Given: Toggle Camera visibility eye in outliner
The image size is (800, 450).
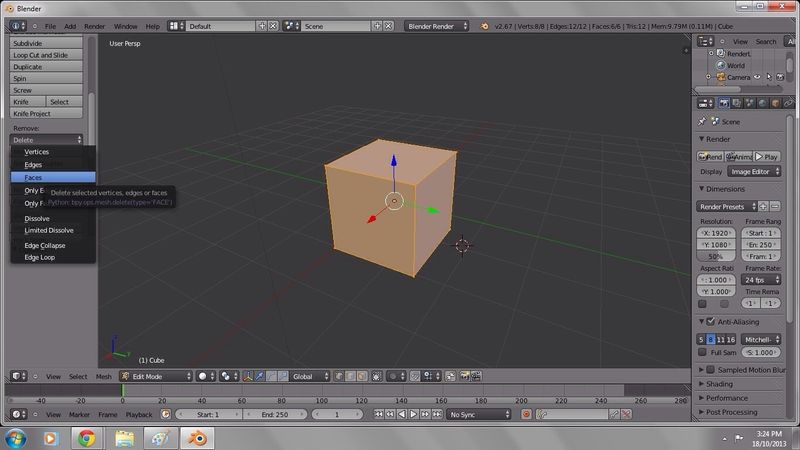Looking at the screenshot, I should coord(757,77).
